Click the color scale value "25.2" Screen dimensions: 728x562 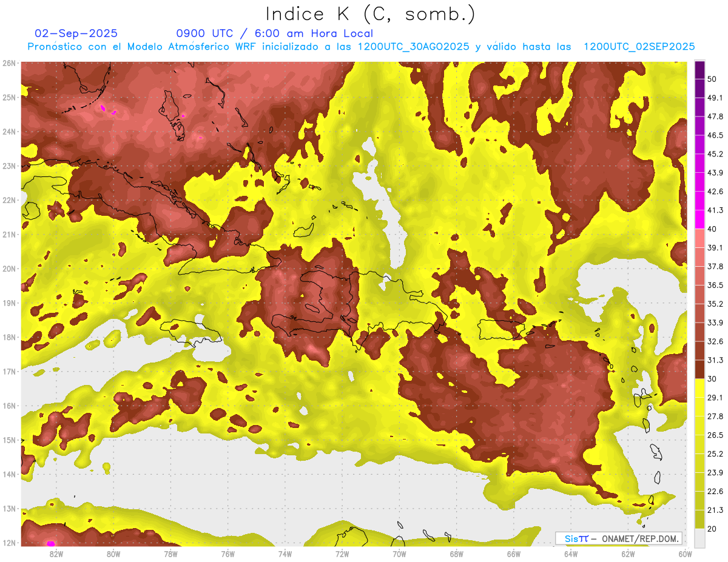coord(715,454)
